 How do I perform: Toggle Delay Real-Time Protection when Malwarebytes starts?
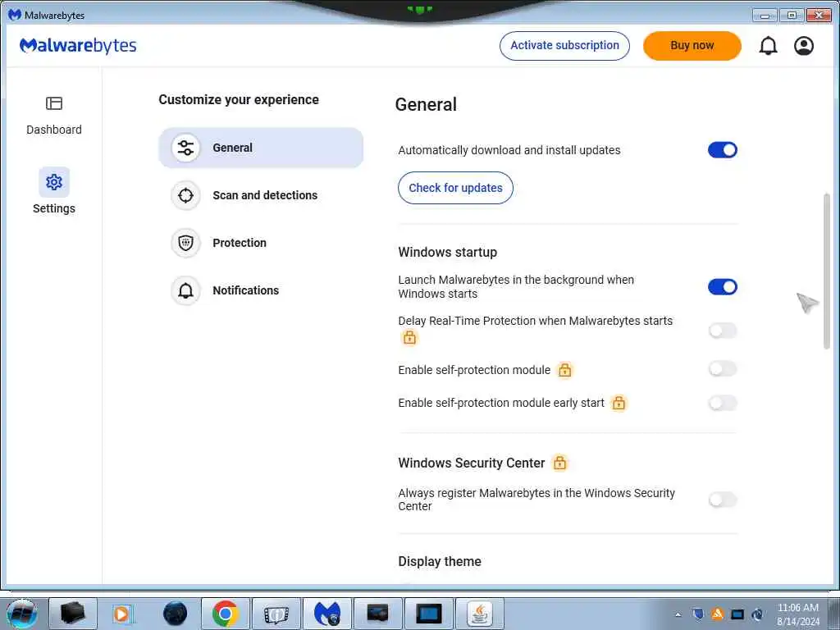(723, 331)
